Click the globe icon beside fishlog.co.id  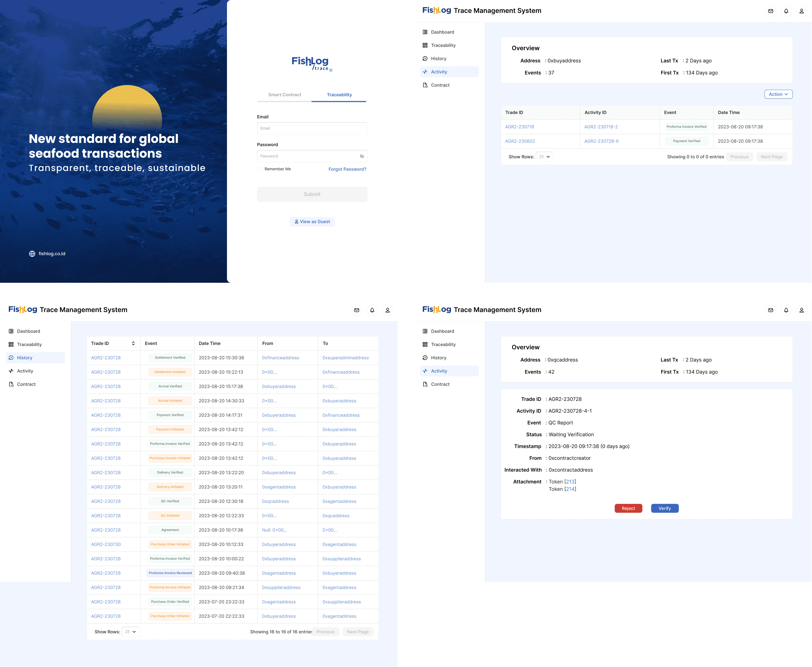[32, 253]
